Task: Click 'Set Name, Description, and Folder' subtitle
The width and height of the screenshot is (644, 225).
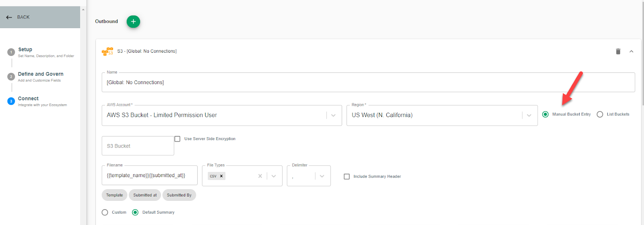Action: 46,56
